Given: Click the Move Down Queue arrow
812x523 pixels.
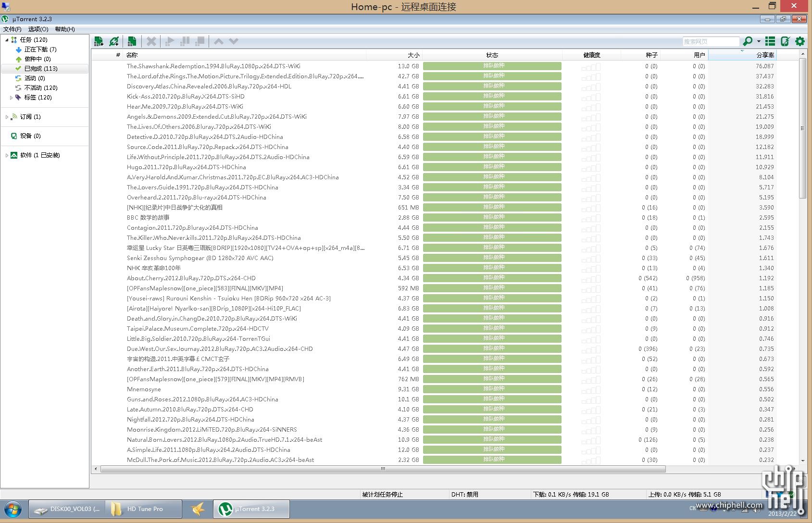Looking at the screenshot, I should [x=234, y=41].
